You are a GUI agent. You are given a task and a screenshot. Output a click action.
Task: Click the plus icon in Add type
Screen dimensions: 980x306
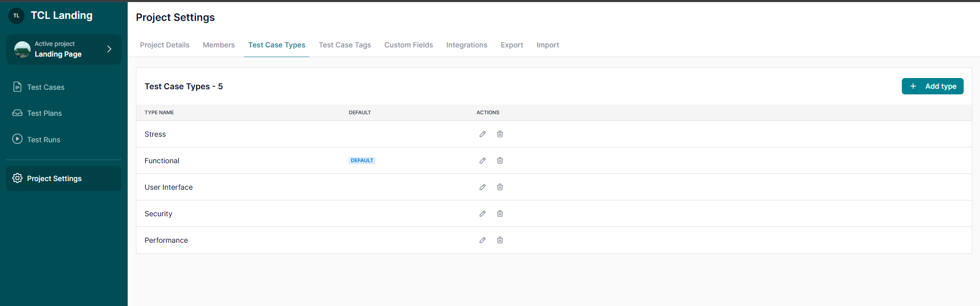tap(913, 86)
